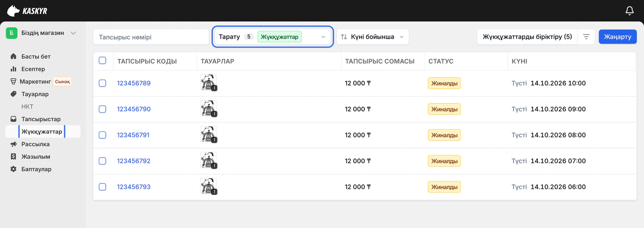Check the box for order 123456789
The height and width of the screenshot is (228, 644).
(x=103, y=83)
